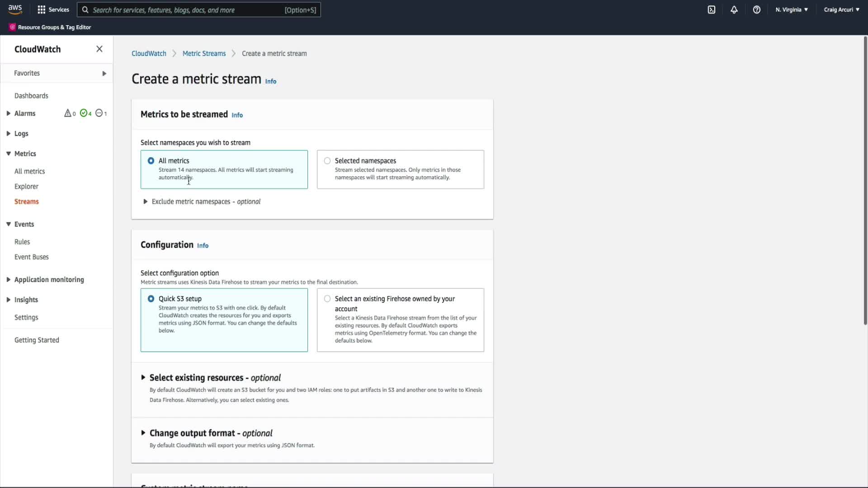Viewport: 868px width, 488px height.
Task: Open the help question mark icon
Action: point(756,9)
